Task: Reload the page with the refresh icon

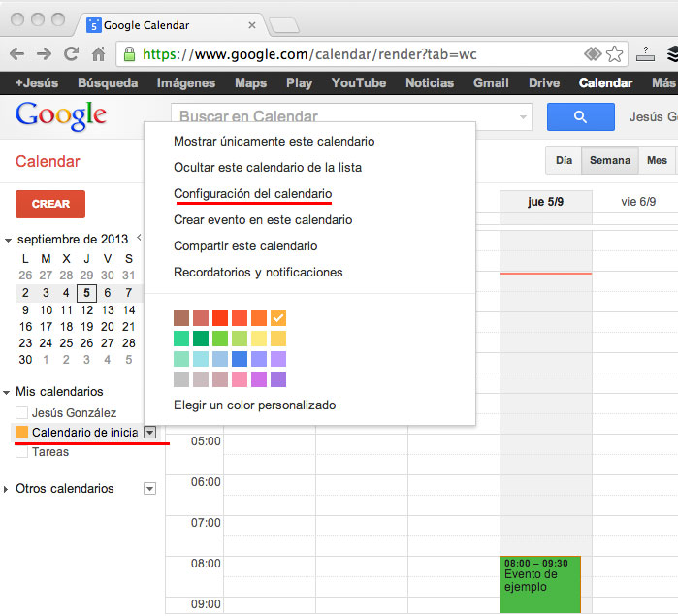Action: coord(72,54)
